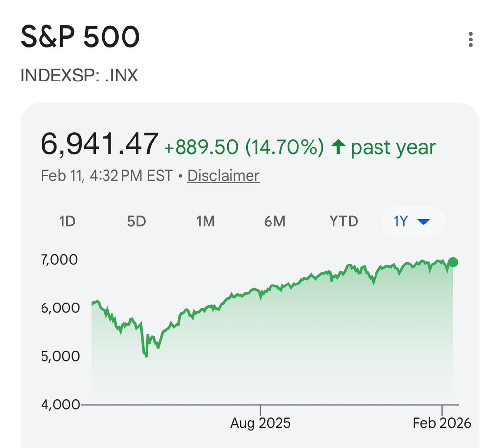Click the green up-arrow gain indicator
Viewport: 500px width, 448px height.
point(338,147)
